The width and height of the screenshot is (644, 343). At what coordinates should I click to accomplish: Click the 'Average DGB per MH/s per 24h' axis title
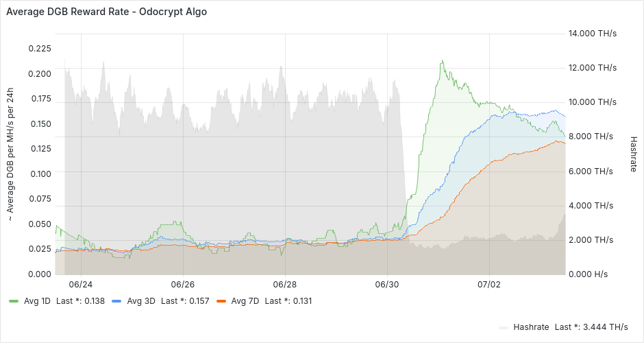click(x=10, y=154)
